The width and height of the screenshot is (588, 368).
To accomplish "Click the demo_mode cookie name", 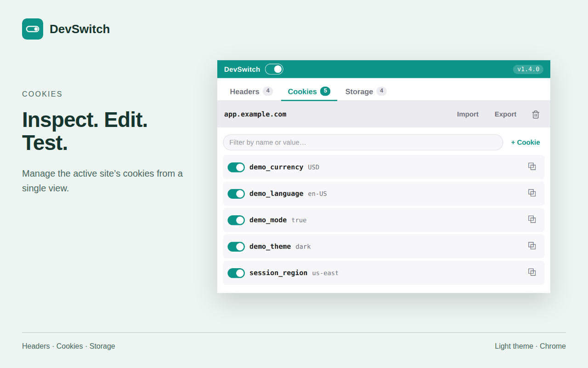I will (x=268, y=220).
